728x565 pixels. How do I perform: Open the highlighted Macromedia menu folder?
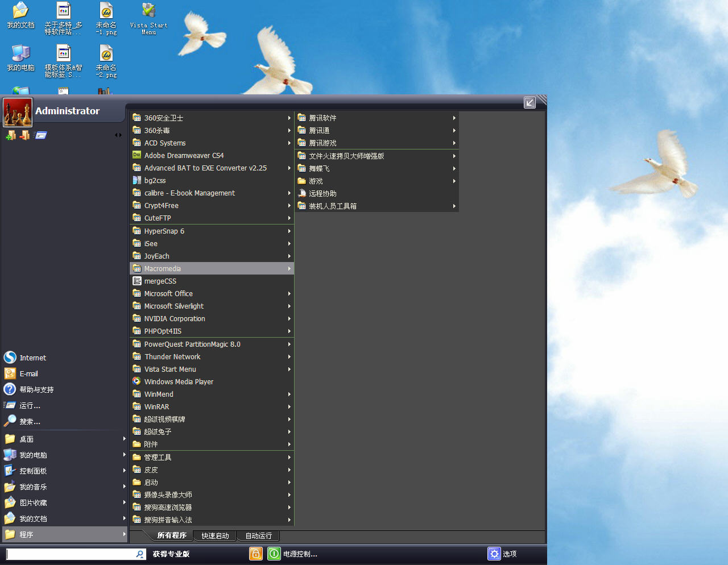click(x=212, y=268)
